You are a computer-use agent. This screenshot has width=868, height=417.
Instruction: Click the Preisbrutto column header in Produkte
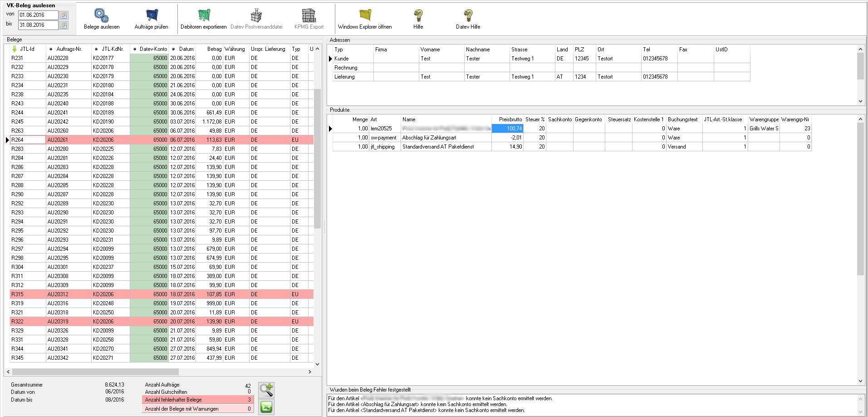(x=510, y=119)
